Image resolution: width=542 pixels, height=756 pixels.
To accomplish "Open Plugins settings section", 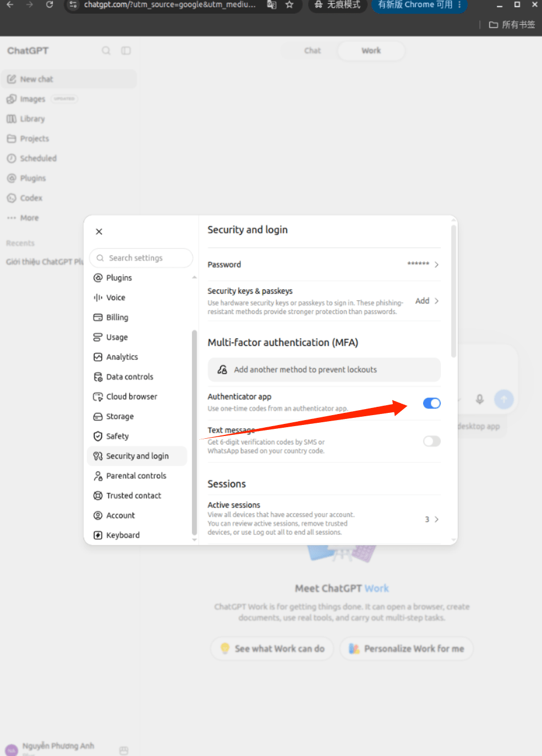I will click(x=118, y=278).
